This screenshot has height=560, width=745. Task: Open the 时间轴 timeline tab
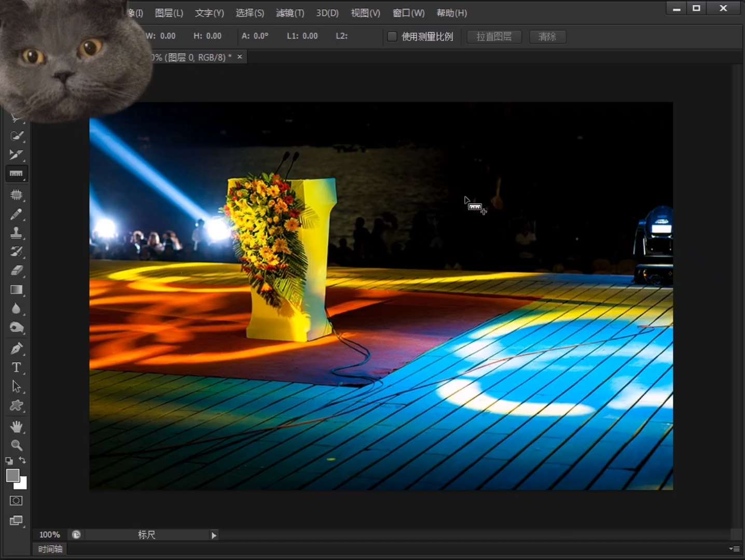tap(50, 549)
